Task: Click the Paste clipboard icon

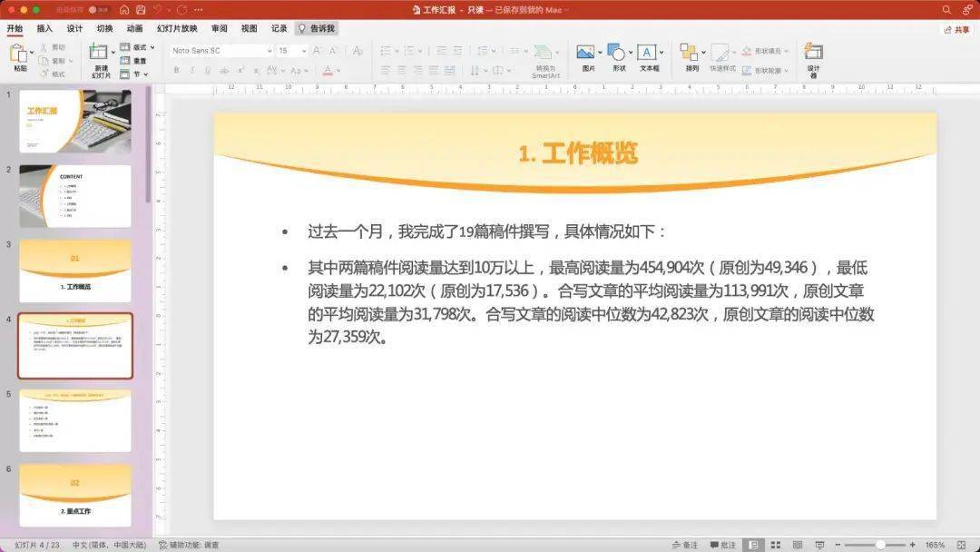Action: pos(18,53)
